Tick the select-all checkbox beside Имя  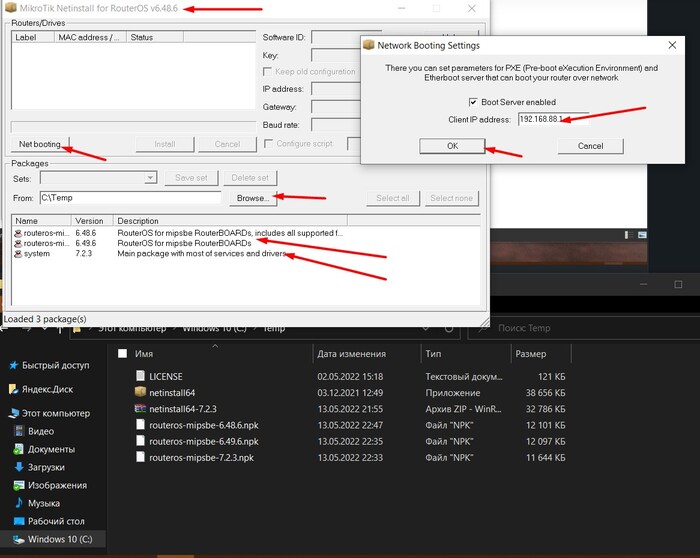(122, 354)
